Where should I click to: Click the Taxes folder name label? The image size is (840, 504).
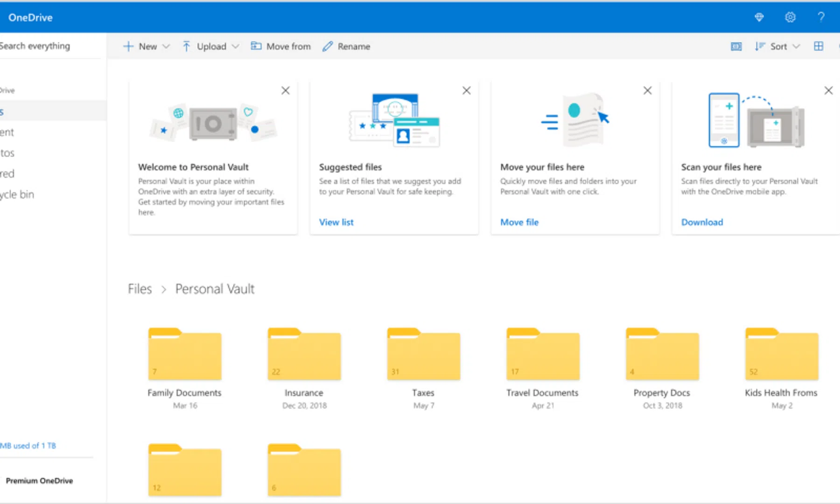click(423, 393)
